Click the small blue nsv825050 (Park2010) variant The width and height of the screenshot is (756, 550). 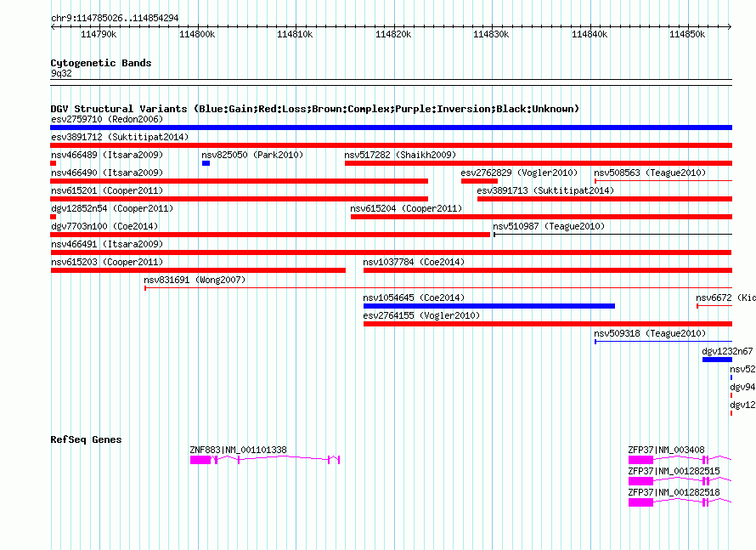click(206, 163)
